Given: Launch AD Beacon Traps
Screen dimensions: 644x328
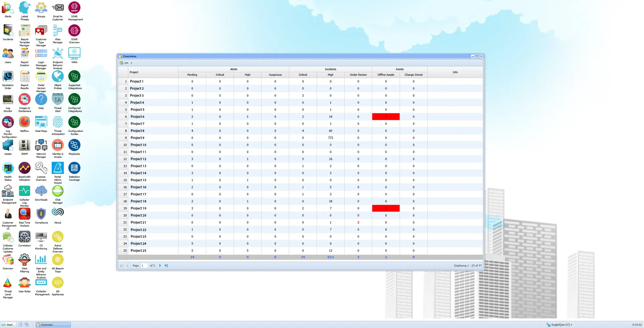Looking at the screenshot, I should (x=57, y=260).
